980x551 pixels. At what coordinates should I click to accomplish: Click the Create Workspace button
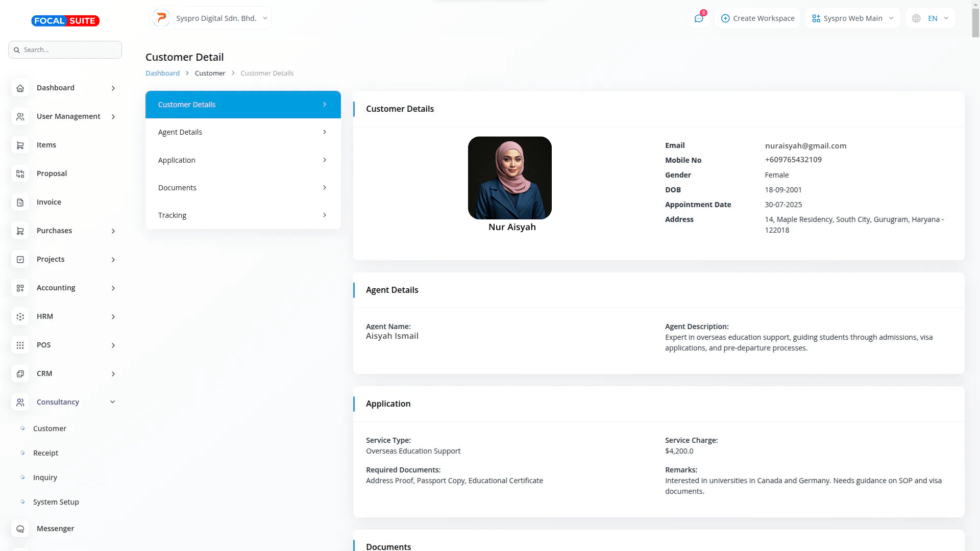pyautogui.click(x=757, y=18)
